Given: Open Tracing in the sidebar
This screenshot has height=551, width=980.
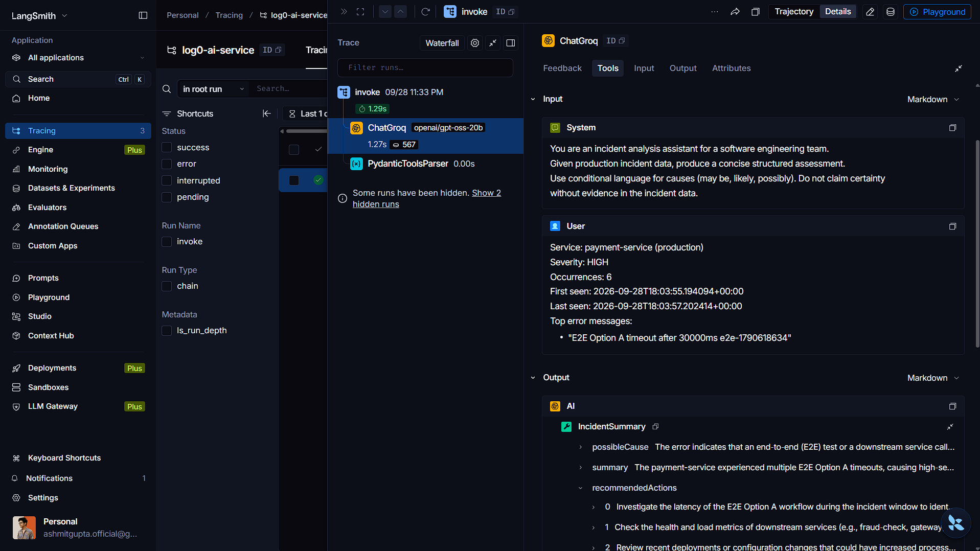Looking at the screenshot, I should 78,131.
